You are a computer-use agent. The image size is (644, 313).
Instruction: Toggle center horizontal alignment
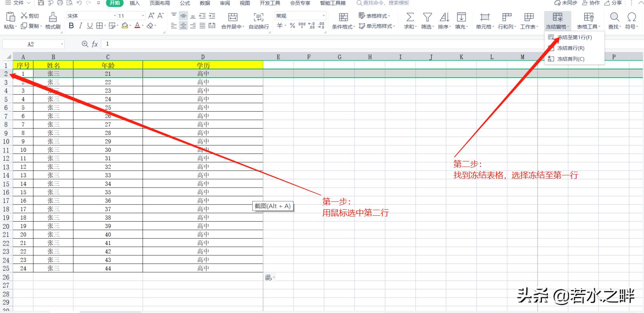[x=183, y=26]
